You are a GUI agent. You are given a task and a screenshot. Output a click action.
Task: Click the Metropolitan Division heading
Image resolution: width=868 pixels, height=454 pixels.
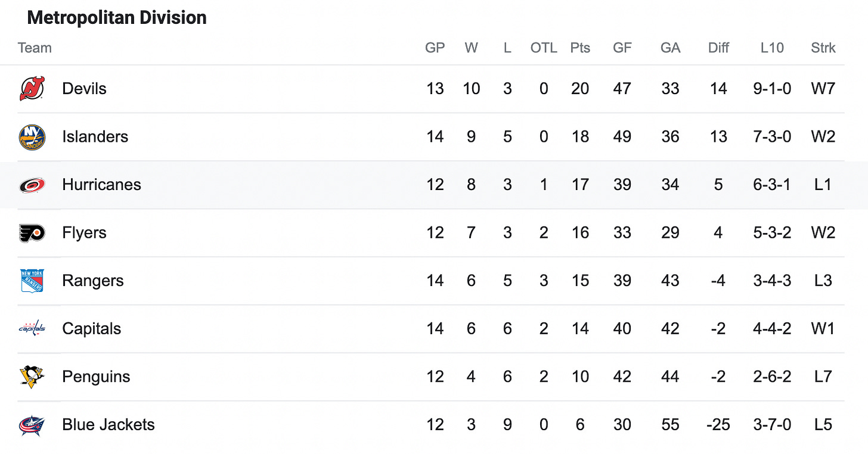(117, 18)
